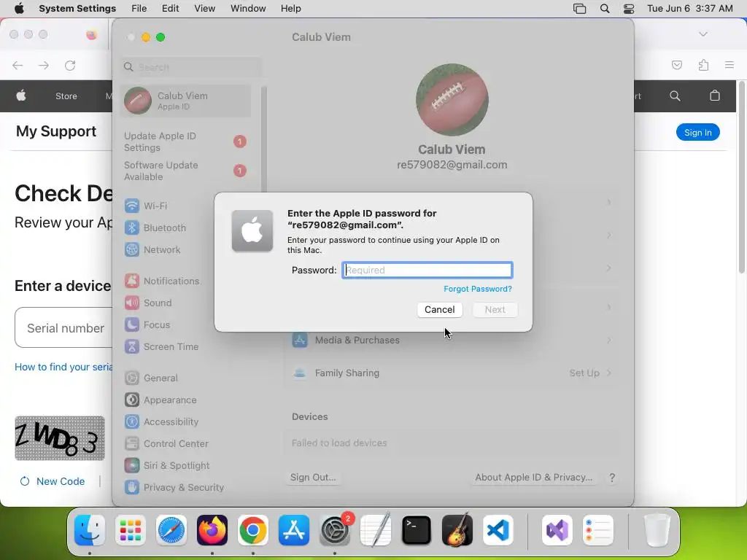Expand Media & Purchases row chevron

[609, 340]
